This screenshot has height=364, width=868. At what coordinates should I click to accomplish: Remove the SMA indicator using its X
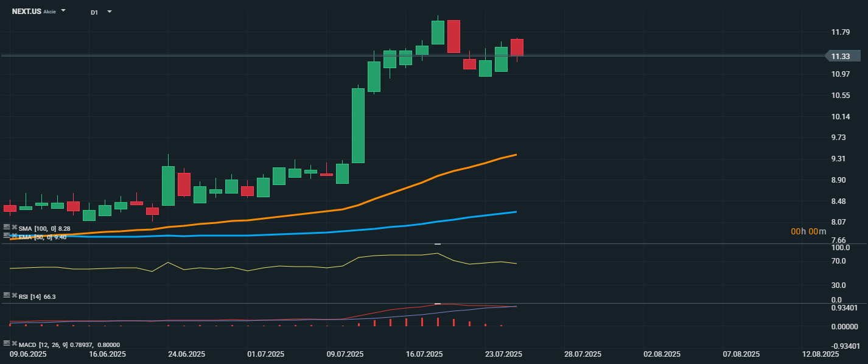pyautogui.click(x=15, y=228)
